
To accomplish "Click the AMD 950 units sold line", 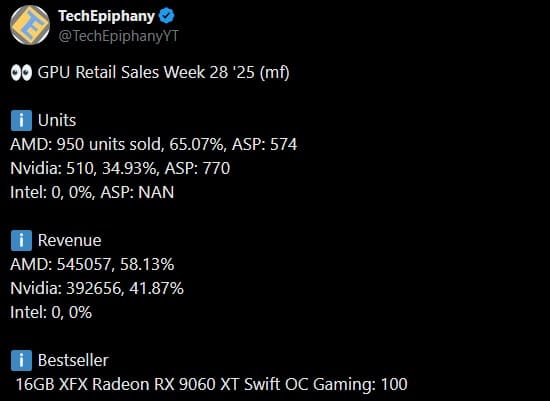I will 154,145.
